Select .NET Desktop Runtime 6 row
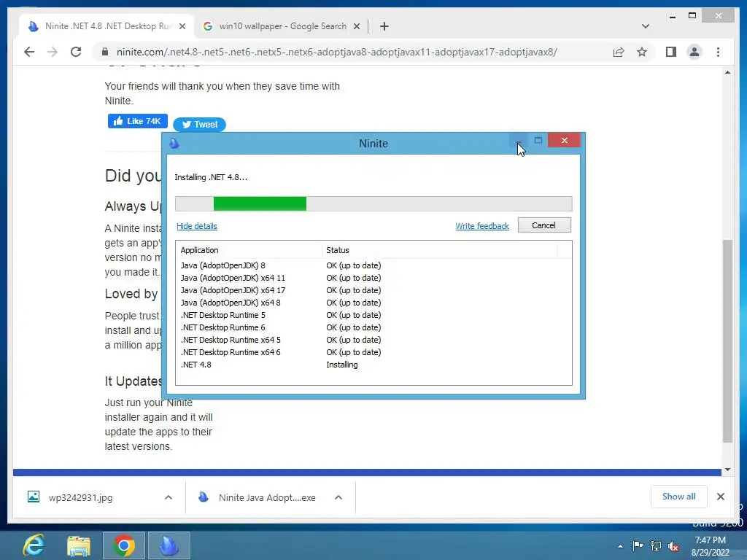Viewport: 747px width, 560px height. point(373,327)
